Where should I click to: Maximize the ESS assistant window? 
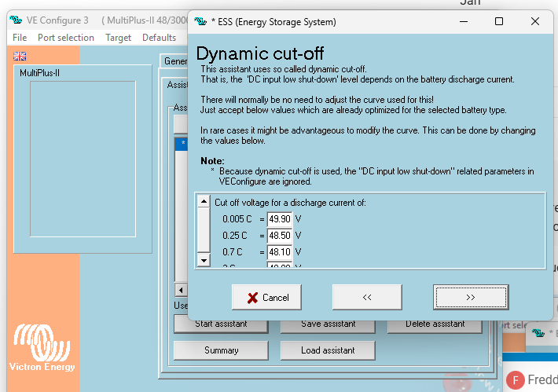pos(499,22)
